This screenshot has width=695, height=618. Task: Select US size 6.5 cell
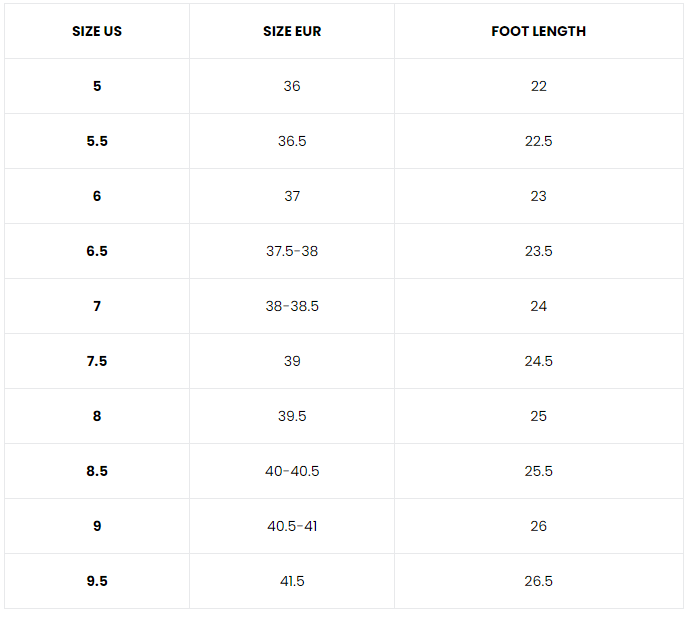pos(97,251)
